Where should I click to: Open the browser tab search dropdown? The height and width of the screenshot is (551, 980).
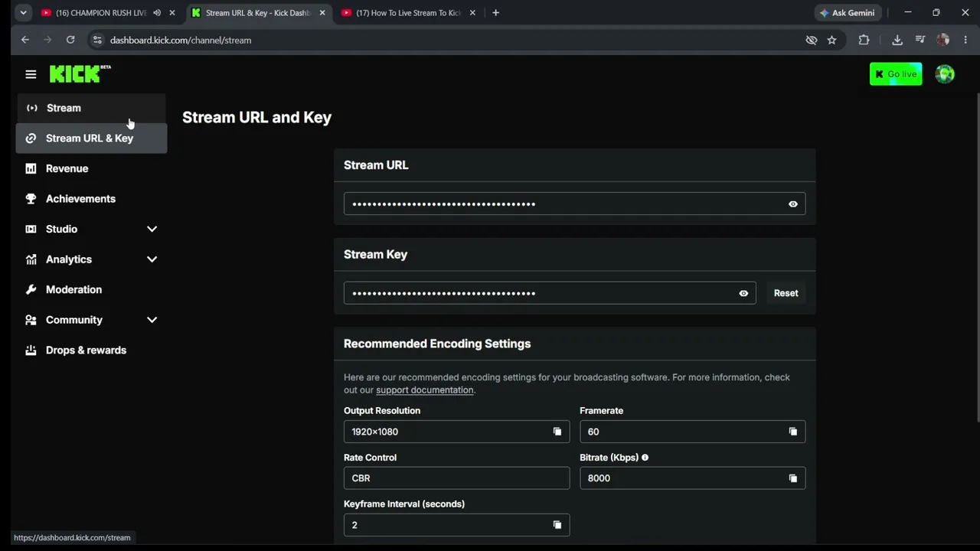23,13
